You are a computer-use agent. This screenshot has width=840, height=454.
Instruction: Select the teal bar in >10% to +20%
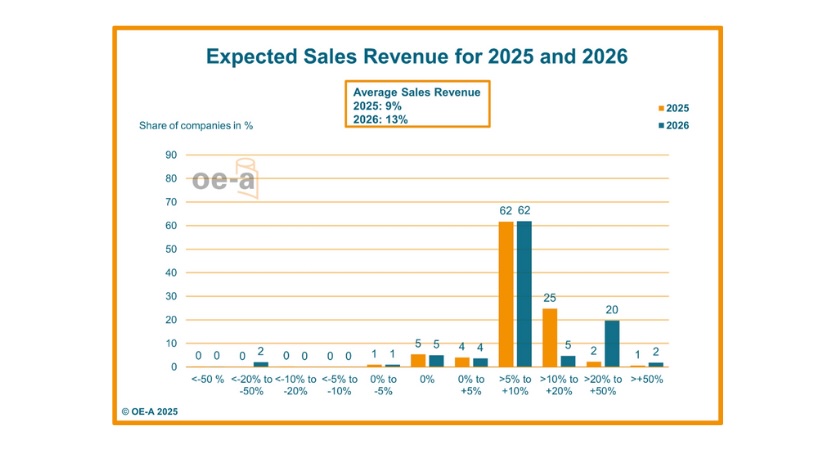point(567,361)
